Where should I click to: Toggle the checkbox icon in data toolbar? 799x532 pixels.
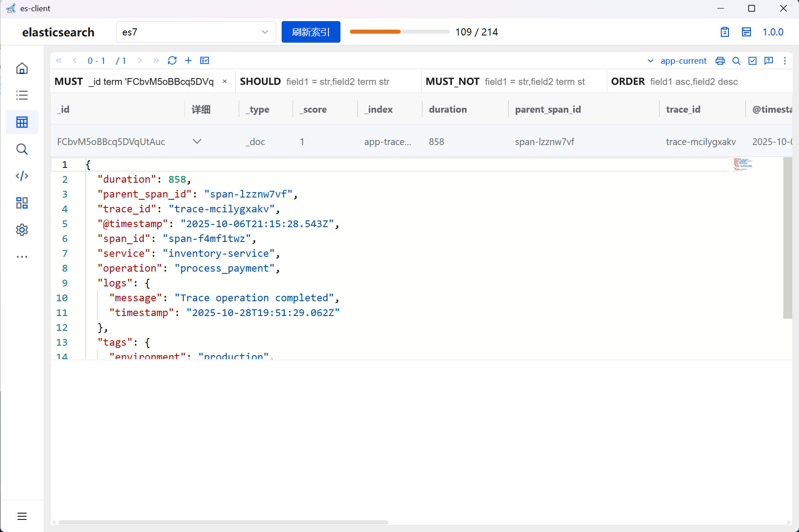click(x=753, y=61)
